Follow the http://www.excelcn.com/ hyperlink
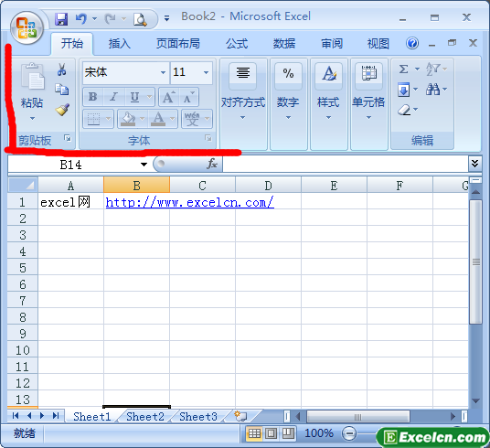The height and width of the screenshot is (448, 490). click(x=189, y=203)
